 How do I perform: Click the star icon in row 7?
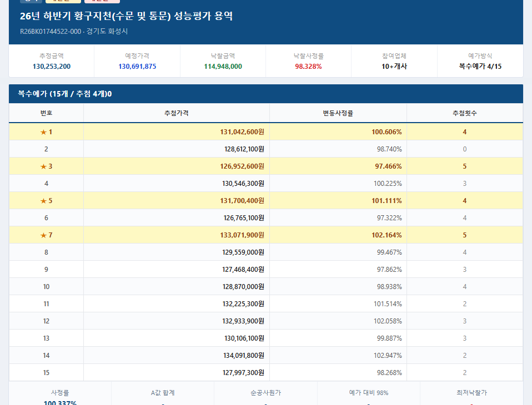(43, 235)
